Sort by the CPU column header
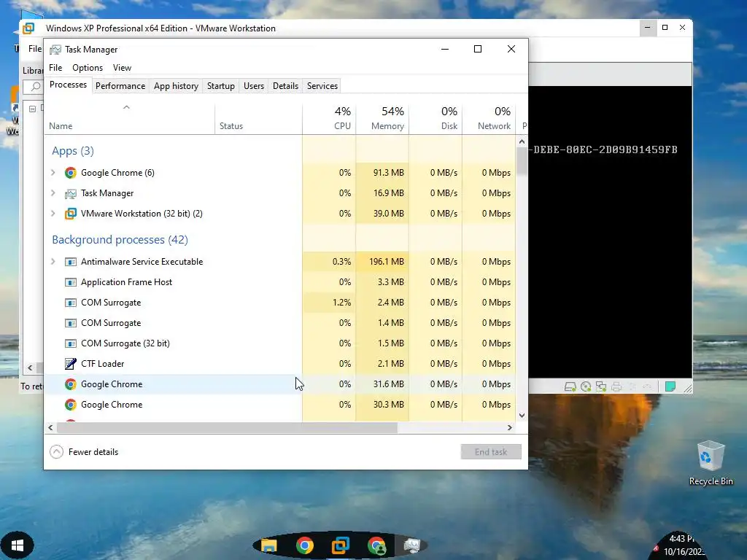Viewport: 747px width, 560px height. (329, 119)
